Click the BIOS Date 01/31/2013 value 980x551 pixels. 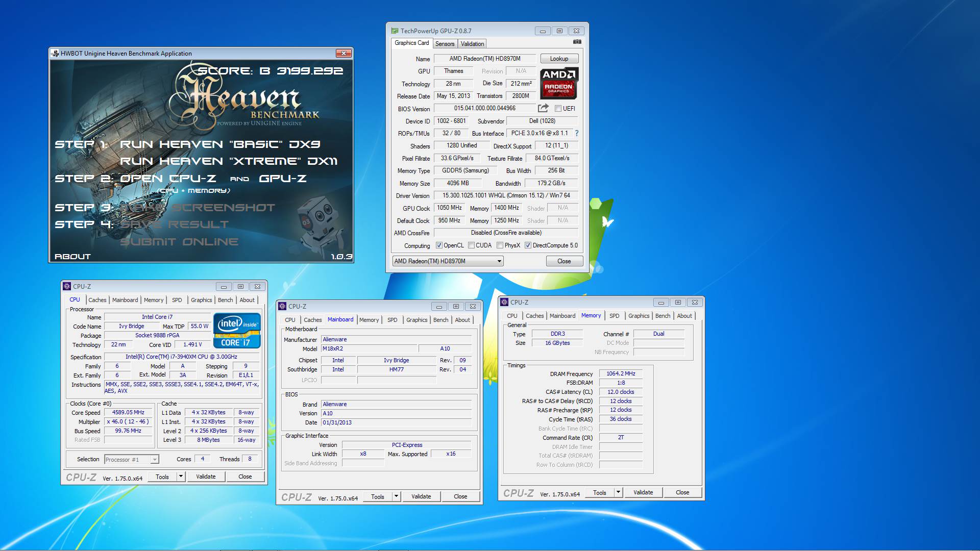click(x=396, y=422)
